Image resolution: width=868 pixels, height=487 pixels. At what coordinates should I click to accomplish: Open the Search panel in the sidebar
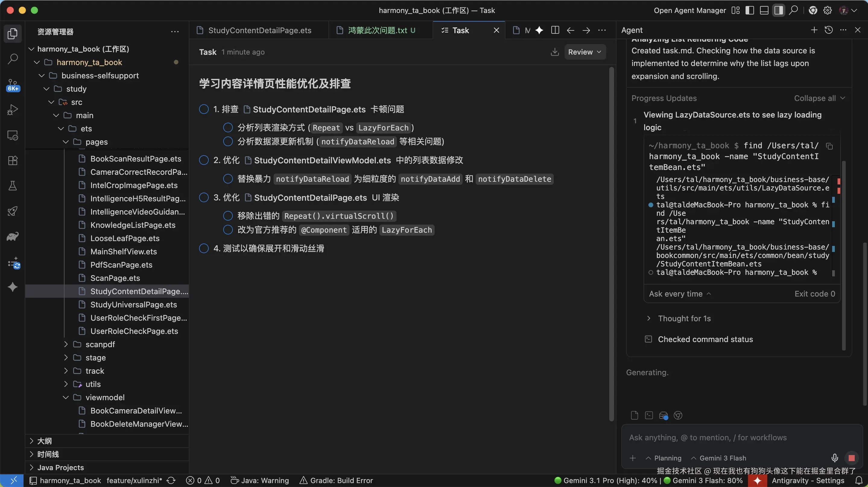[x=13, y=58]
